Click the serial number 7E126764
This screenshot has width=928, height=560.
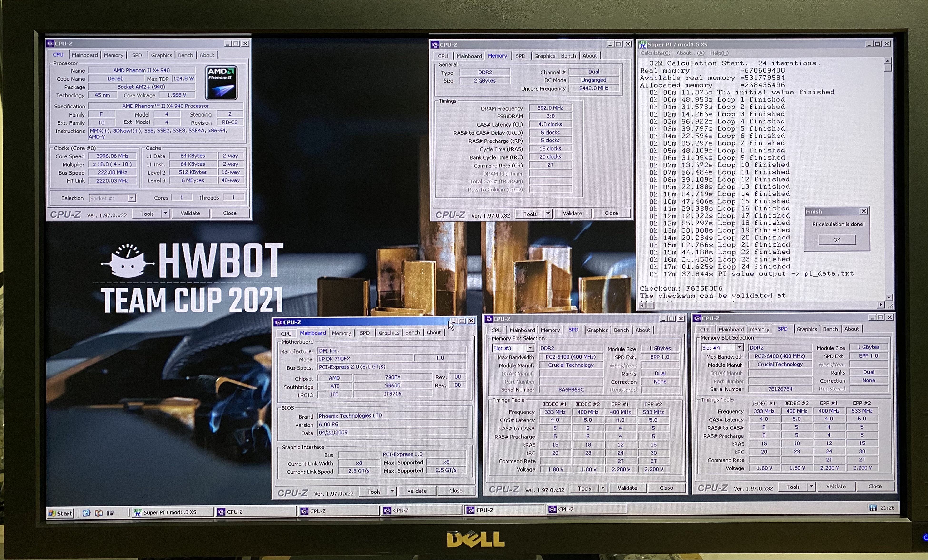(x=780, y=389)
